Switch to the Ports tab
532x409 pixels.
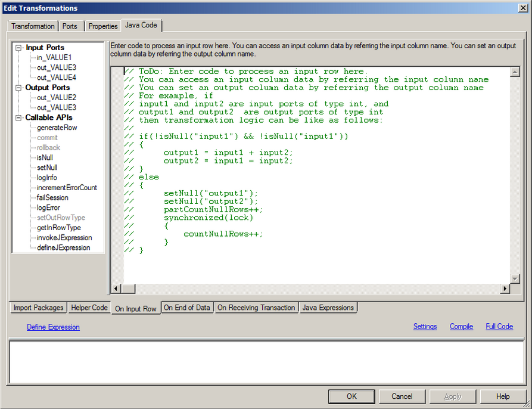(x=70, y=26)
